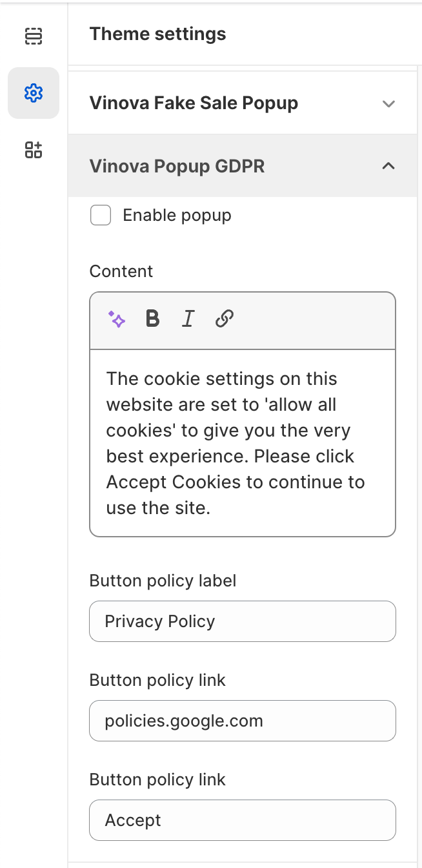Click the Vinova Fake Sale Popup heading
This screenshot has height=868, width=422.
pyautogui.click(x=194, y=103)
